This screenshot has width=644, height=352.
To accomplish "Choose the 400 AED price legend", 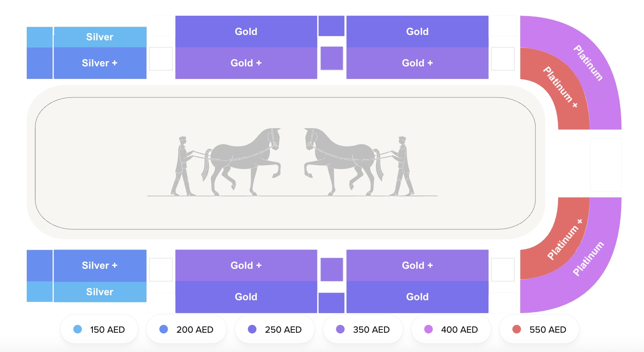I will (x=451, y=330).
